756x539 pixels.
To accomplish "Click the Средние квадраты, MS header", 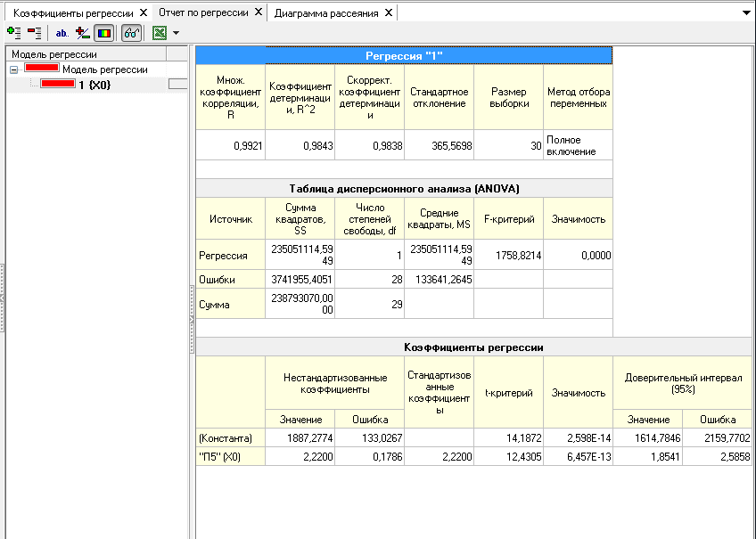I will pyautogui.click(x=439, y=218).
